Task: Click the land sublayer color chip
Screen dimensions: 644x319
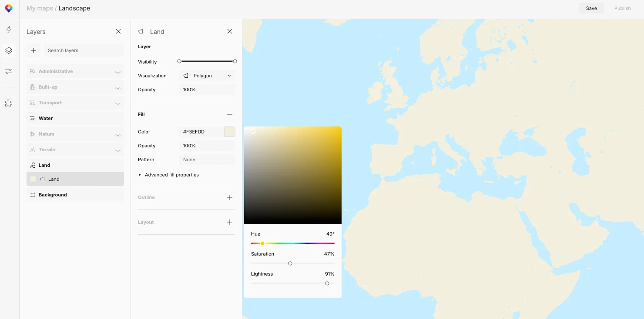Action: coord(33,179)
